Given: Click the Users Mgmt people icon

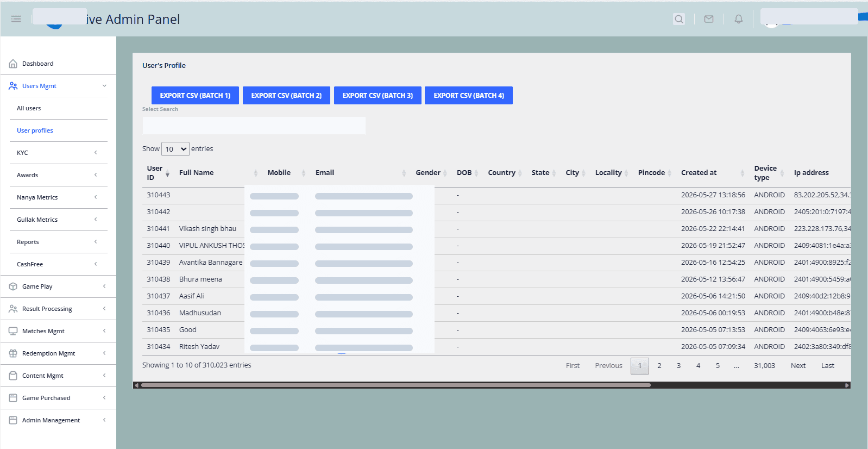Looking at the screenshot, I should click(x=13, y=86).
